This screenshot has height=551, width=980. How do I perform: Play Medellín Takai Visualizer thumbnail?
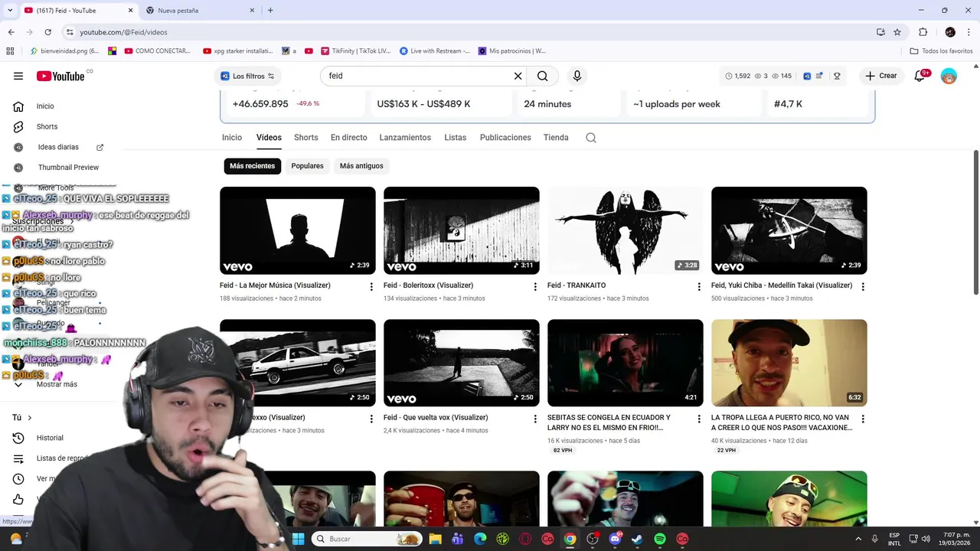pos(789,230)
